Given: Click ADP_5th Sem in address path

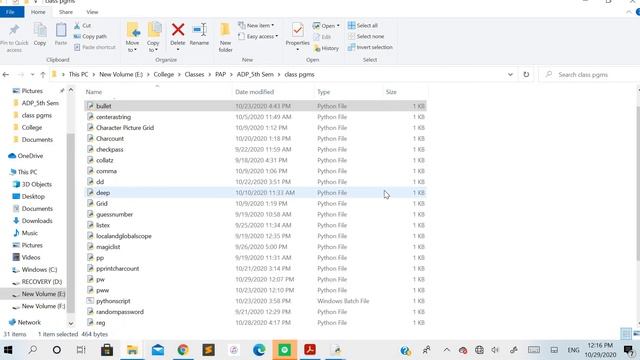Looking at the screenshot, I should [255, 75].
